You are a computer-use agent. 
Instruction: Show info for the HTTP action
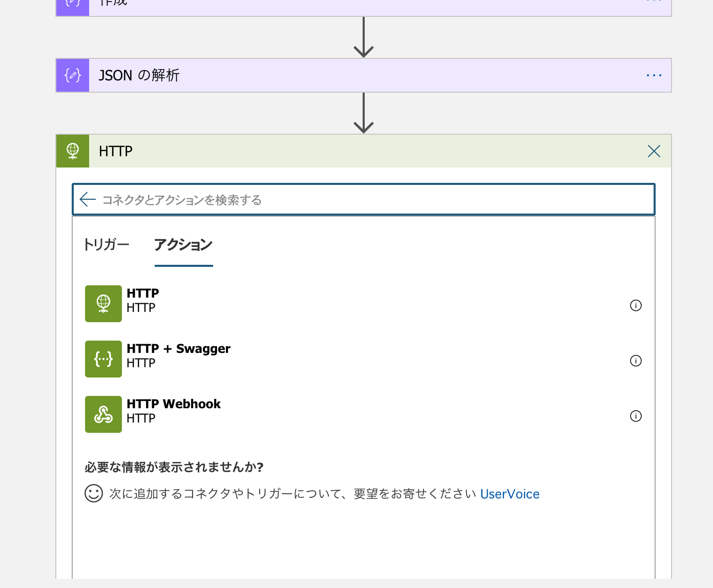(x=636, y=306)
